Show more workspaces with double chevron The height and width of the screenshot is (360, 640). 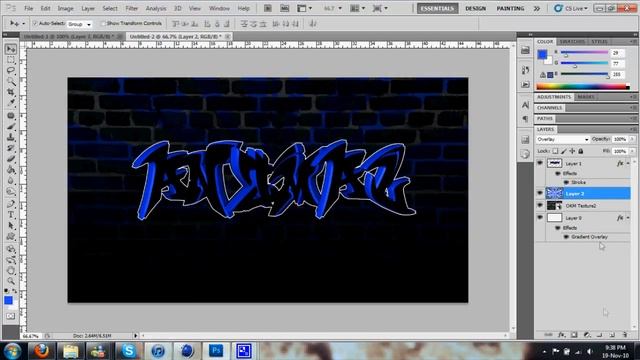click(x=537, y=8)
